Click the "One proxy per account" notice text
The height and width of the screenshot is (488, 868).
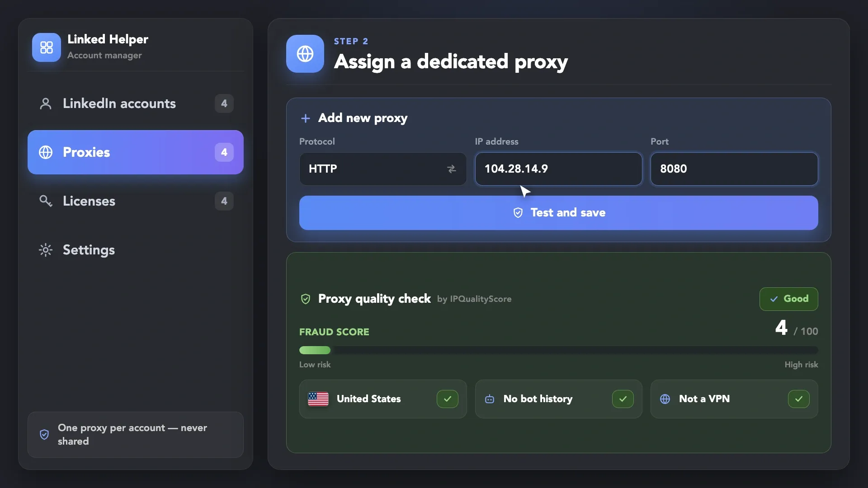point(132,435)
